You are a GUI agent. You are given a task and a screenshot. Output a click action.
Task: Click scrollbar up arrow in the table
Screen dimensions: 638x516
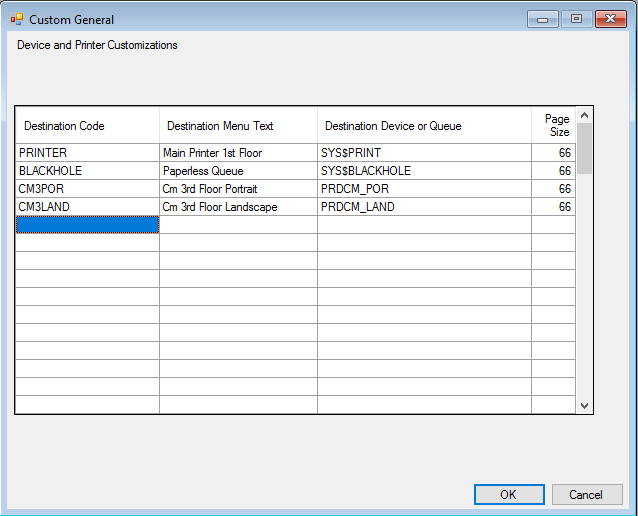584,116
